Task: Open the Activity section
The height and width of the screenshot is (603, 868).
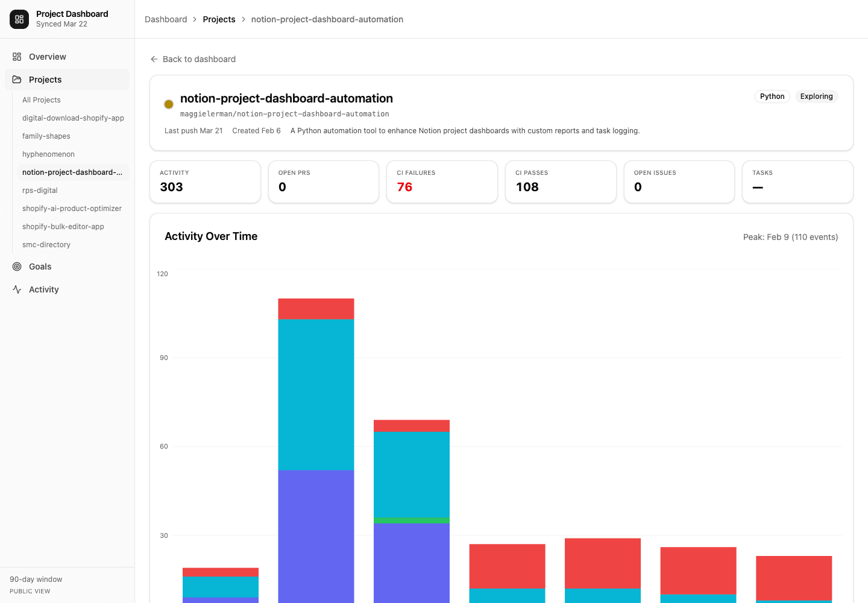Action: pyautogui.click(x=67, y=289)
